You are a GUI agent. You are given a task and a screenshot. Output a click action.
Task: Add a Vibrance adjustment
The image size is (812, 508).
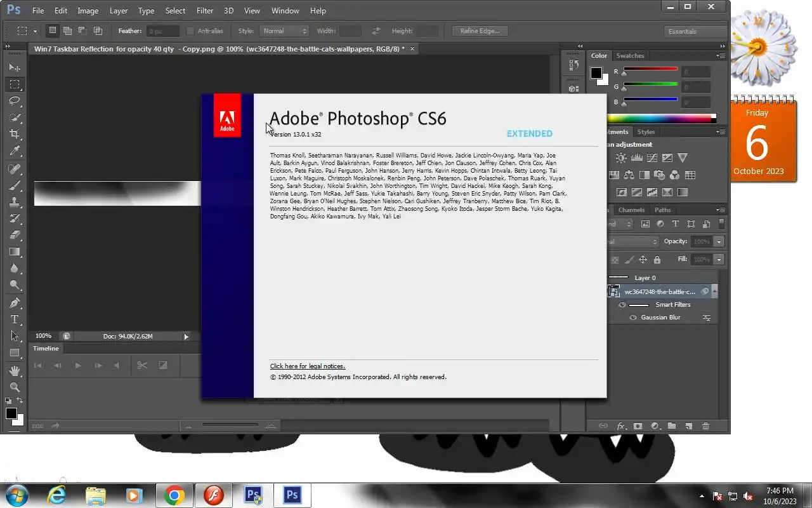coord(682,157)
